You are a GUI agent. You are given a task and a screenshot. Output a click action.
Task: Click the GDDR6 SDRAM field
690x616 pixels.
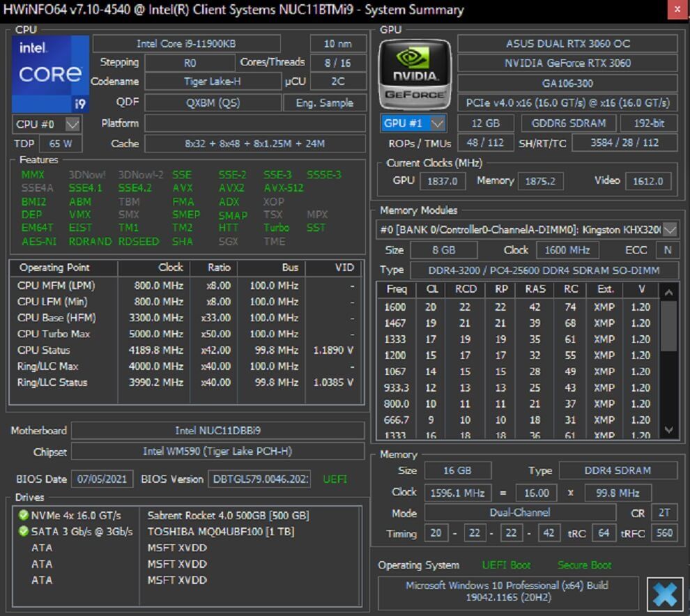(x=569, y=123)
